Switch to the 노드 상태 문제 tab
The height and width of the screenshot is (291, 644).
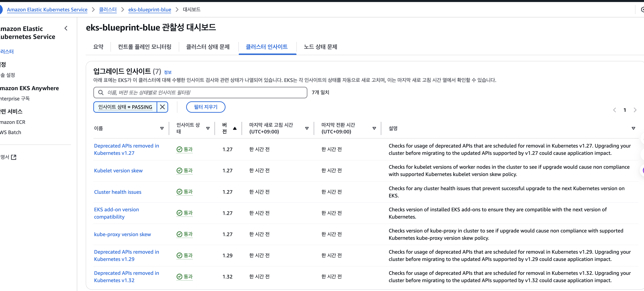[x=320, y=47]
